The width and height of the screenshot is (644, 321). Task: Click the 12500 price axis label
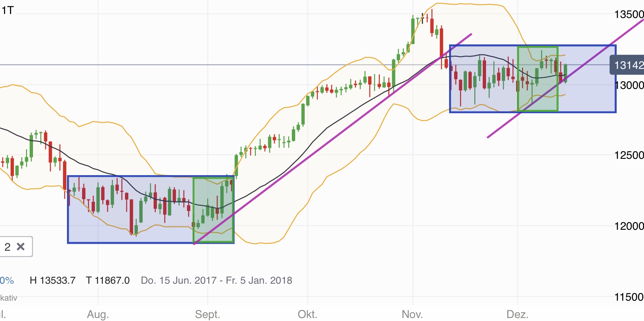coord(629,155)
